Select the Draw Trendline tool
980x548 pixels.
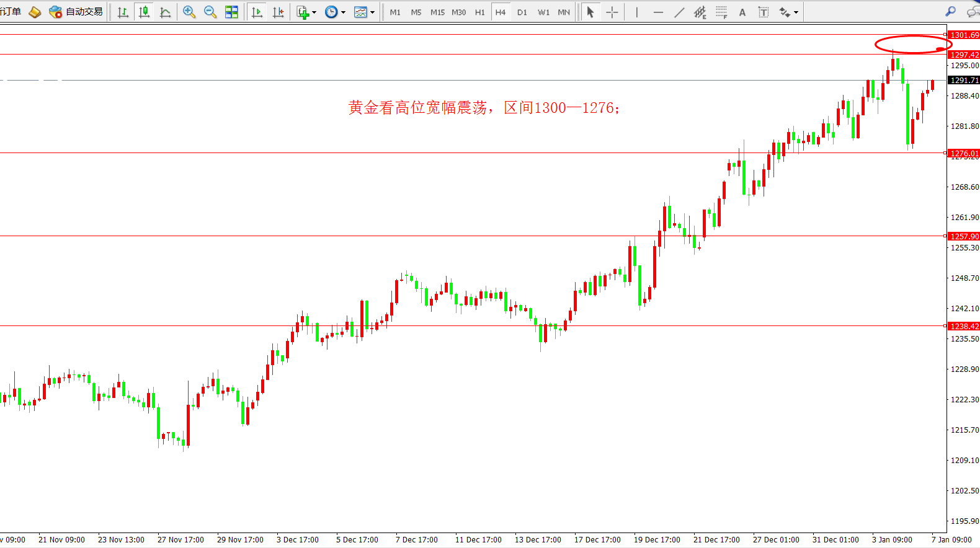click(x=679, y=12)
